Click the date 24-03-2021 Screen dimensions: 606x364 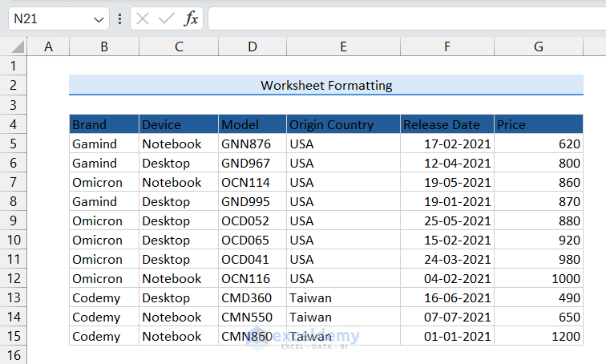447,259
